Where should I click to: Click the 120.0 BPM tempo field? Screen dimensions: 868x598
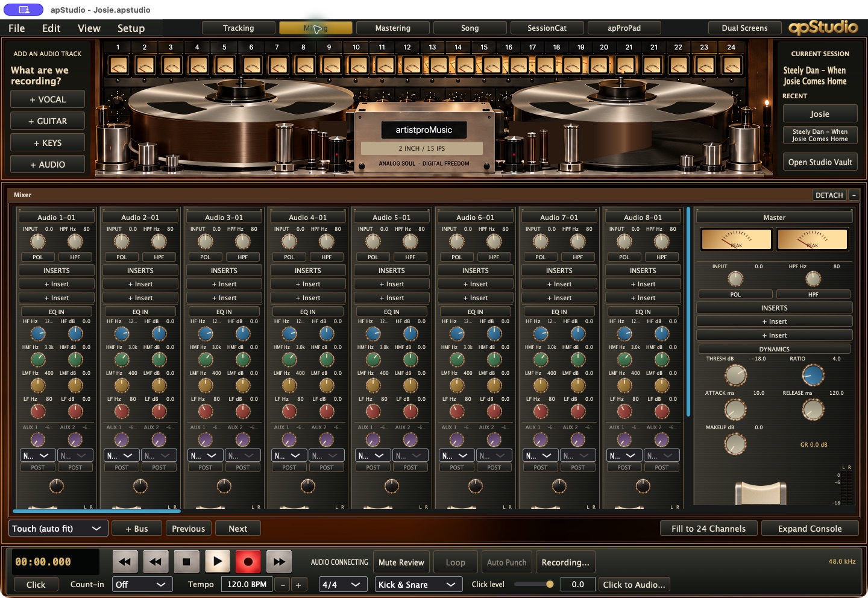247,585
